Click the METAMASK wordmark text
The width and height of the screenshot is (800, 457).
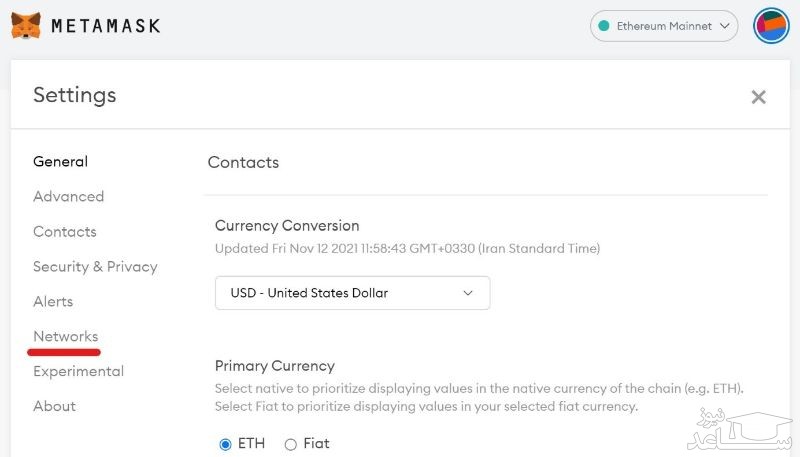105,26
